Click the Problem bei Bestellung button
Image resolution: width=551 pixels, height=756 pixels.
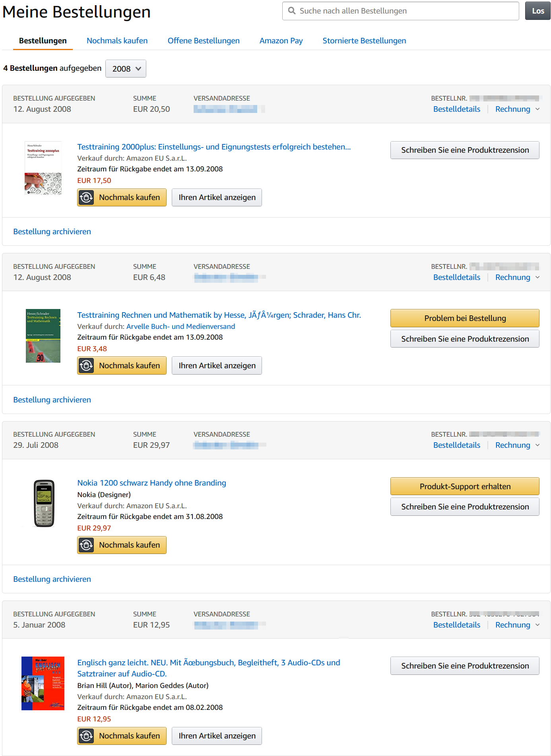(x=465, y=318)
